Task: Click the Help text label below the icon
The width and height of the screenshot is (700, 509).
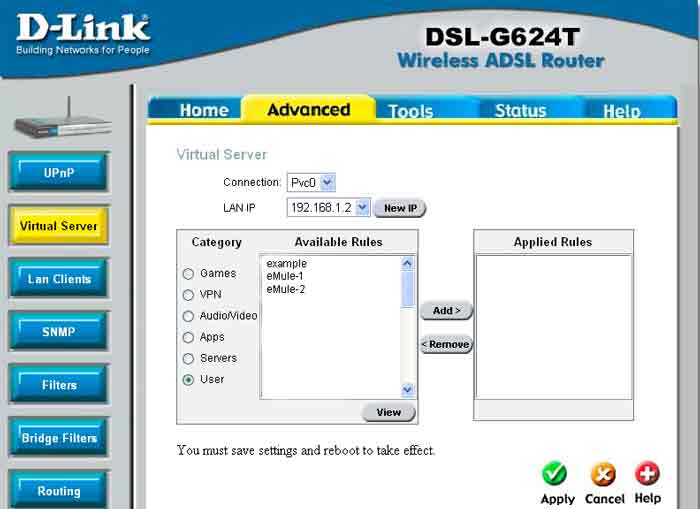Action: (648, 498)
